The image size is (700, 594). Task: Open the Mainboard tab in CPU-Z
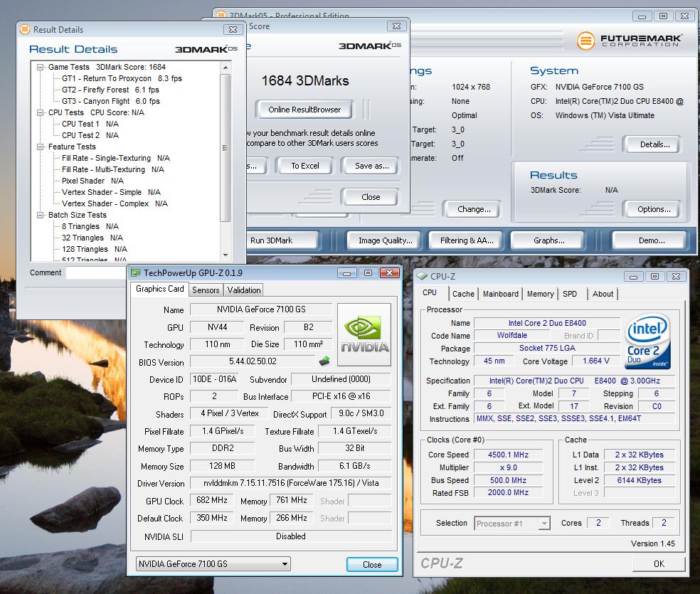tap(500, 294)
